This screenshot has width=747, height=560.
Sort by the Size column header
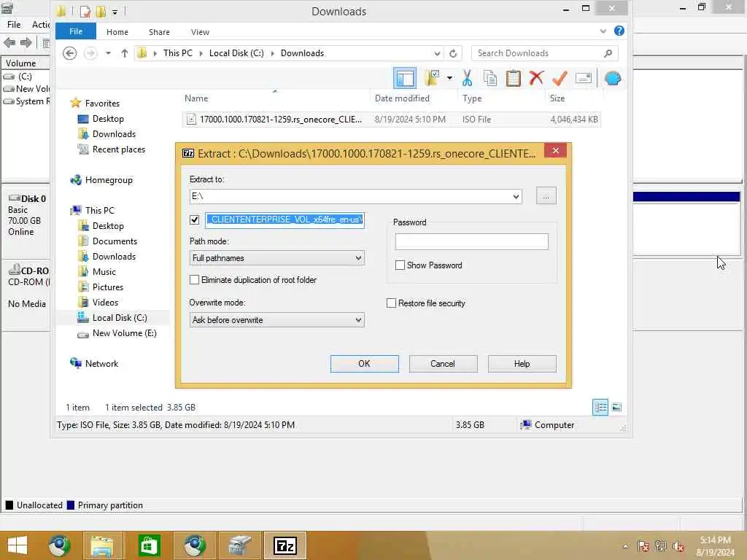[x=557, y=98]
